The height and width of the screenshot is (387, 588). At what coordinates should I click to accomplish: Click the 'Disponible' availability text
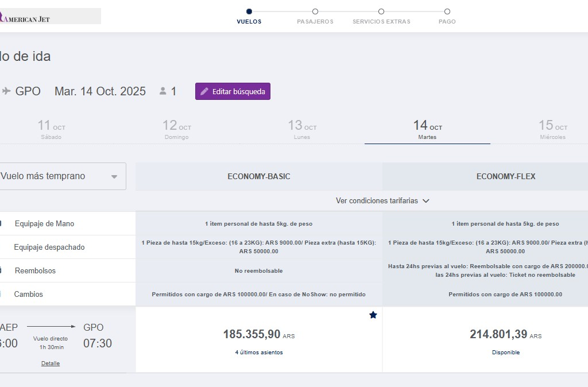click(x=506, y=353)
